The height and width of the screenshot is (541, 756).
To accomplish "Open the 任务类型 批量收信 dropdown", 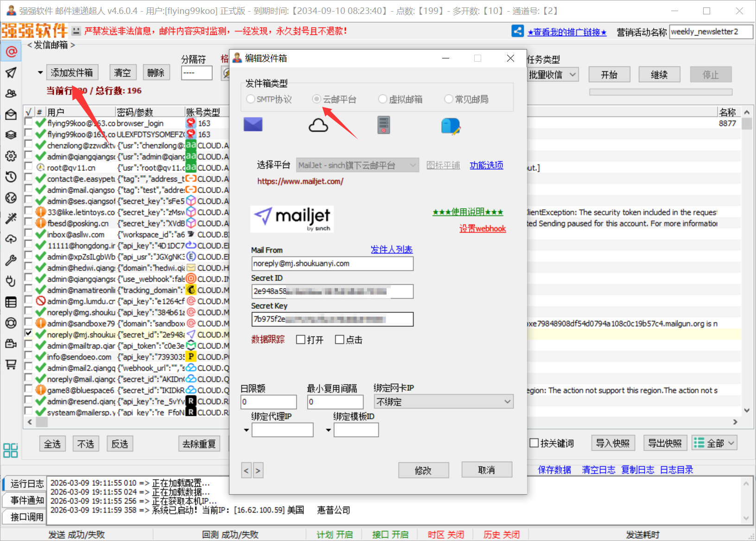I will click(x=572, y=75).
